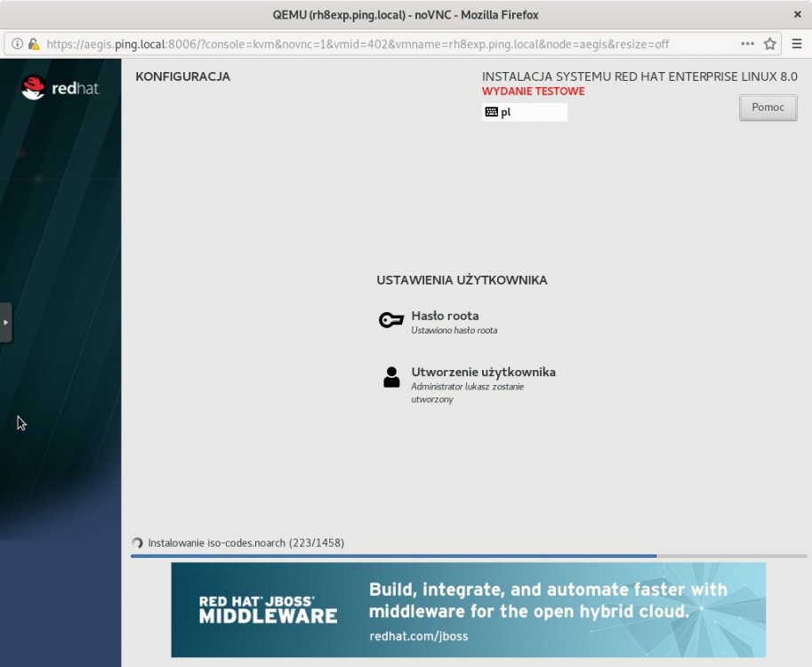Image resolution: width=812 pixels, height=667 pixels.
Task: Open the Utworzenie użytkownika settings
Action: 470,385
